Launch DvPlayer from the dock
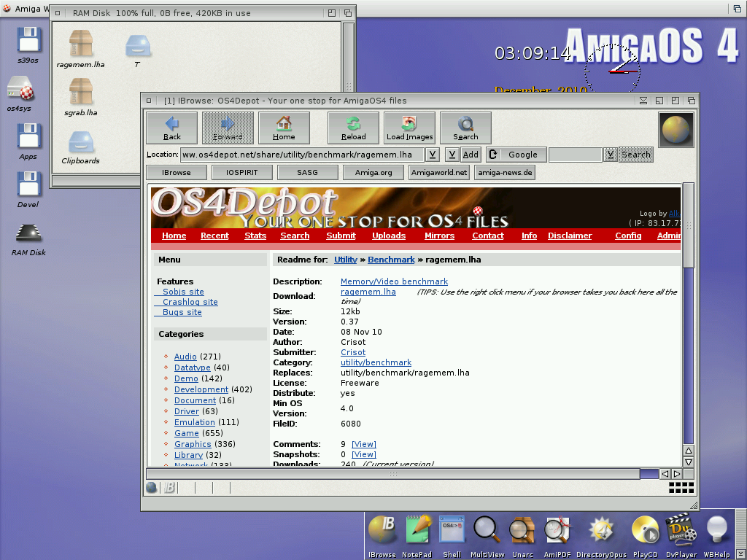This screenshot has height=560, width=747. (x=681, y=537)
